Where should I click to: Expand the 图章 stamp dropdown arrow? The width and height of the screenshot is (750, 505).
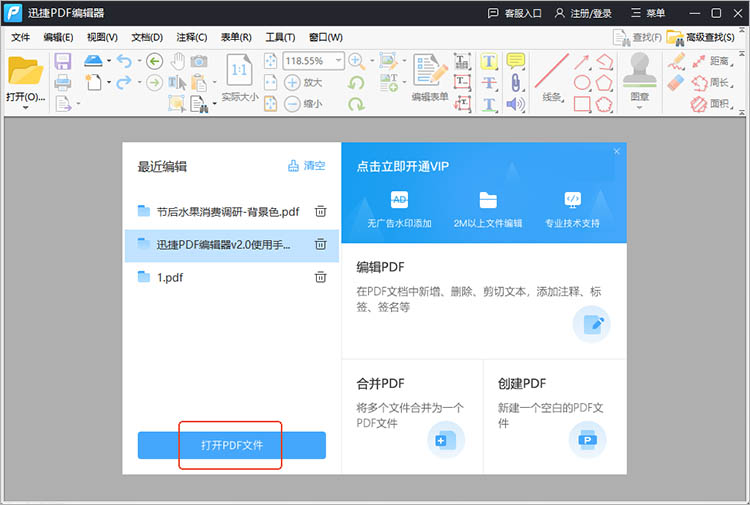click(x=639, y=108)
